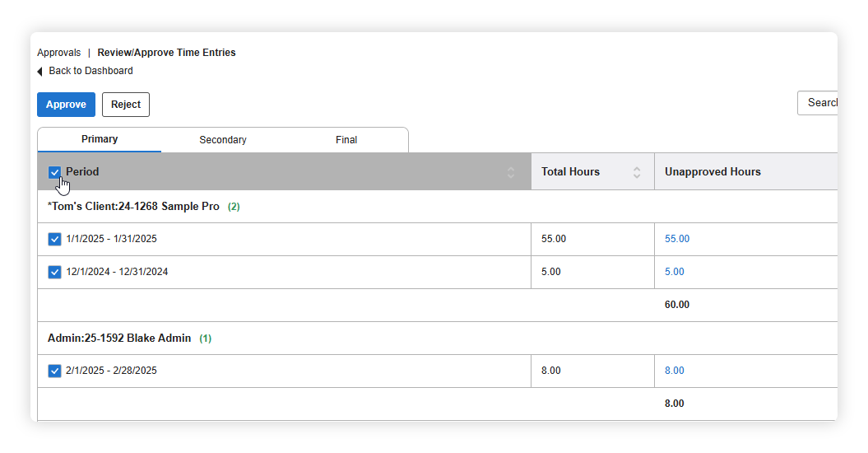Uncheck the 2/1/2025 - 2/28/2025 period
This screenshot has height=453, width=868.
(54, 371)
